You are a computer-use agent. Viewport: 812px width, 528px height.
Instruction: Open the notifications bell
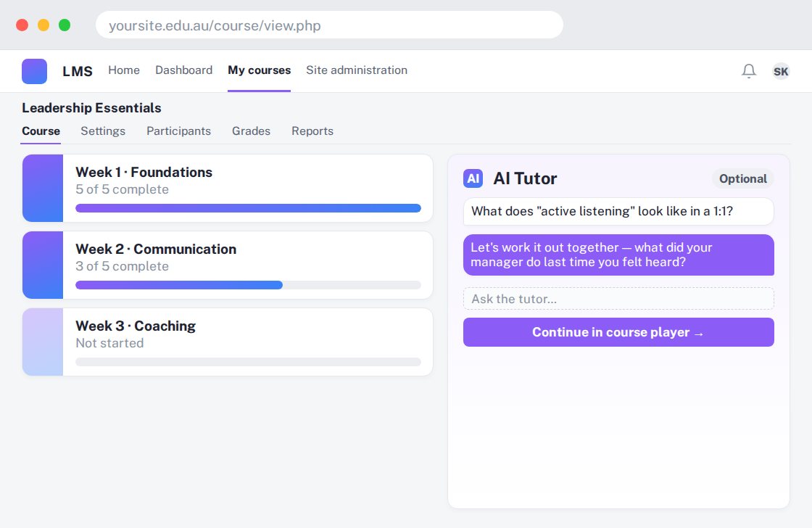(749, 71)
